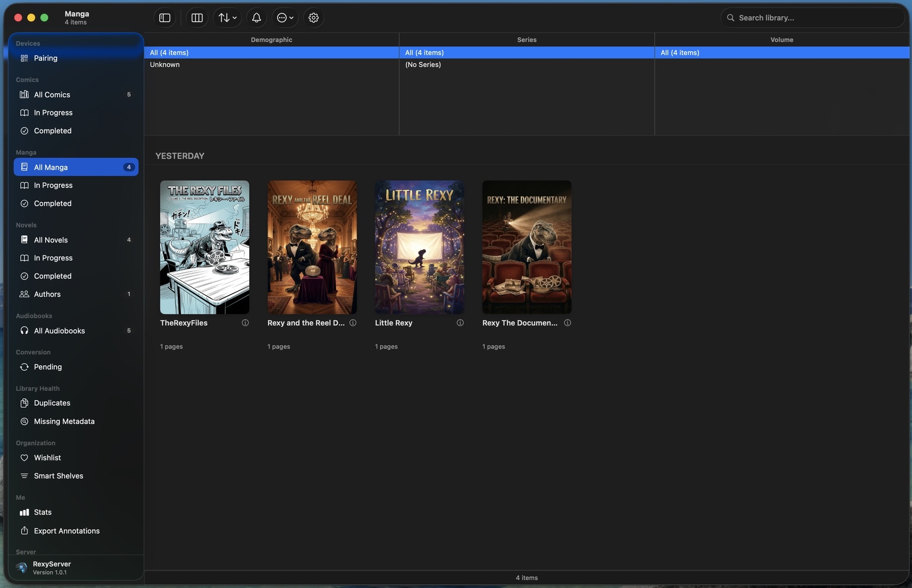Open the Smart Shelves icon

click(24, 476)
